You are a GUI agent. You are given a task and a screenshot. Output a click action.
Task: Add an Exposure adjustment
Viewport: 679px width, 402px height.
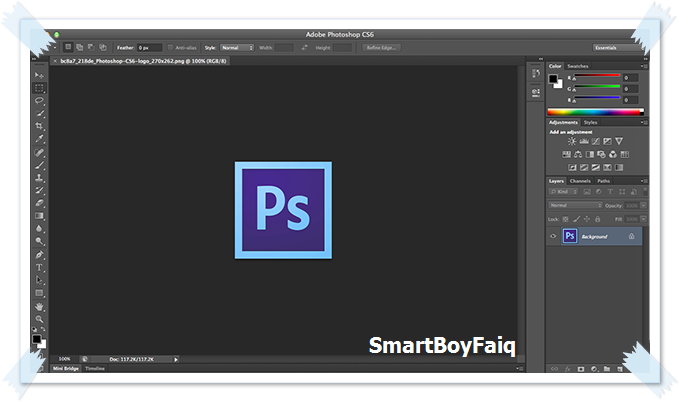[x=608, y=141]
